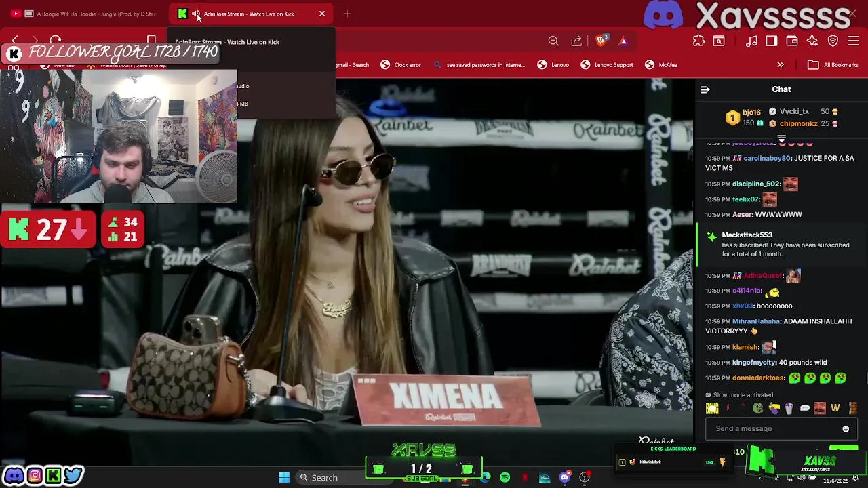Screen dimensions: 868x488
Task: Click the Discord icon in stream overlay
Action: (x=14, y=475)
